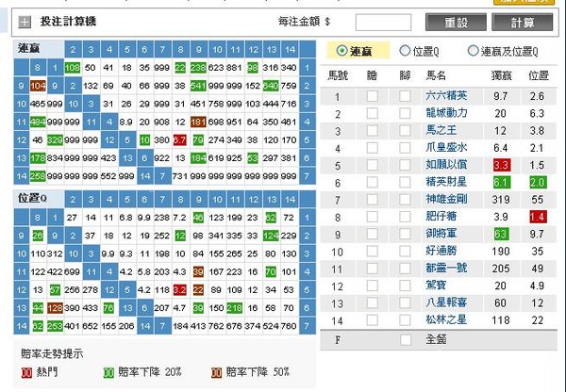Image resolution: width=566 pixels, height=392 pixels.
Task: Click the green 253 odds in 位置Q table
Action: coord(55,326)
